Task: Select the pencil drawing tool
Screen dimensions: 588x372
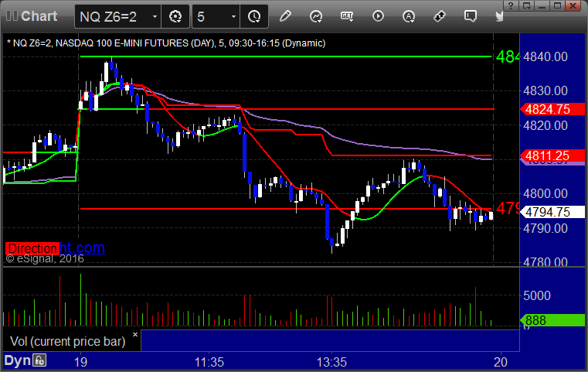Action: [x=285, y=16]
